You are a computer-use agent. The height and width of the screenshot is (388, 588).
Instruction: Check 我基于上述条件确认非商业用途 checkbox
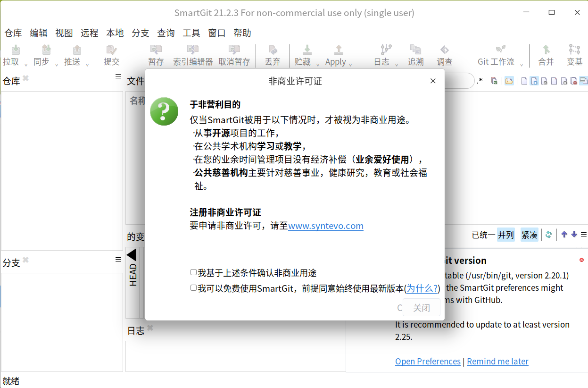click(193, 272)
